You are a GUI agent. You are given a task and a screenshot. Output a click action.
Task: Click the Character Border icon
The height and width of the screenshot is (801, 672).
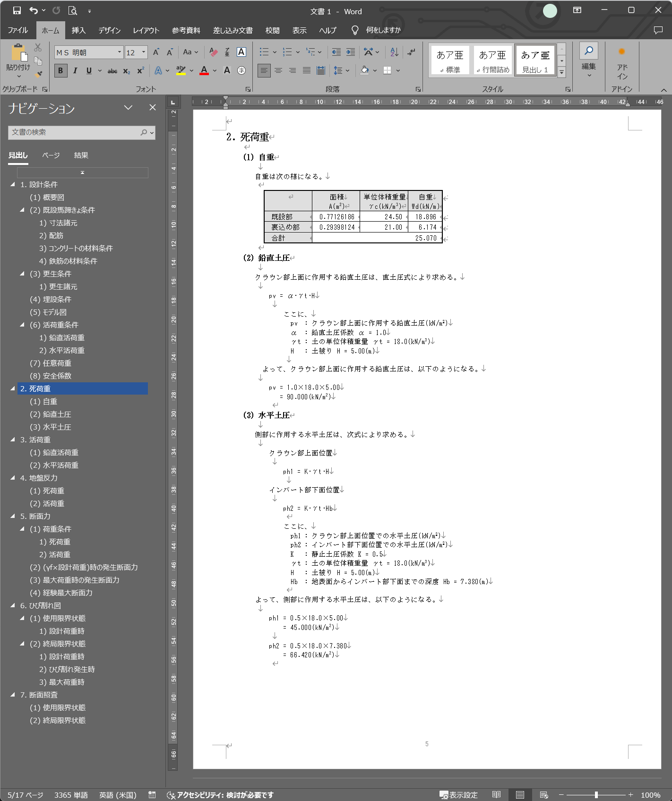[241, 52]
